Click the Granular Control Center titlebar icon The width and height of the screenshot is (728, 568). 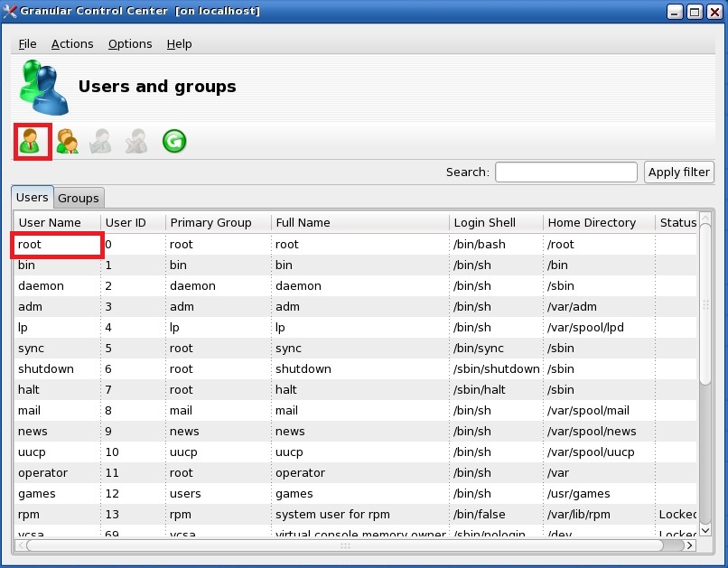[10, 11]
